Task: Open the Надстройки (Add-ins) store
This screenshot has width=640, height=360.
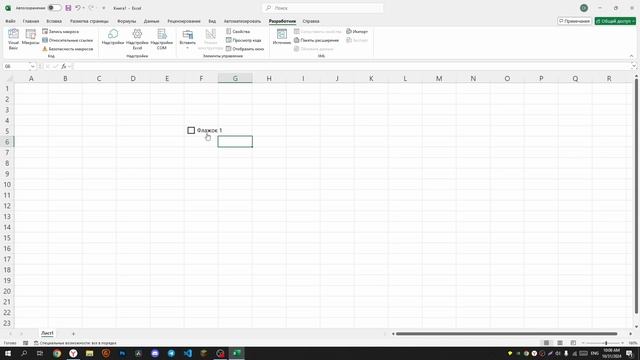Action: coord(113,37)
